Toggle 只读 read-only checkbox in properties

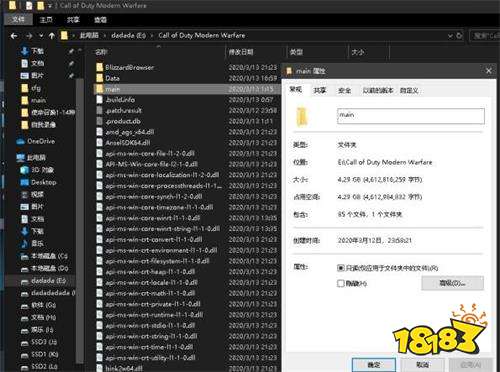click(340, 268)
